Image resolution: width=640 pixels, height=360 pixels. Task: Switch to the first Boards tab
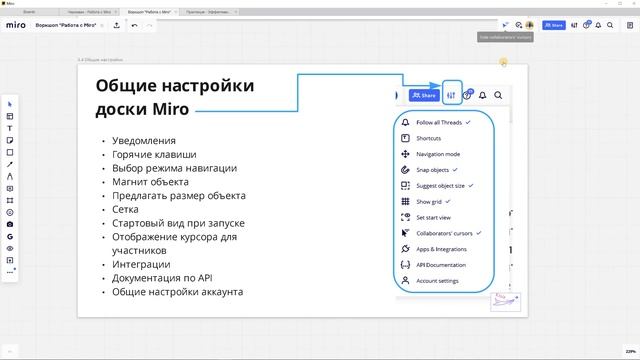pos(29,12)
